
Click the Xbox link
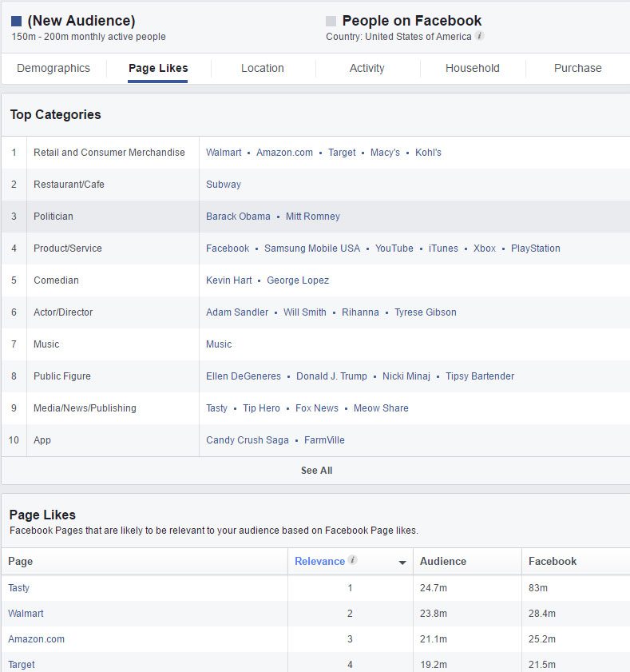coord(485,249)
